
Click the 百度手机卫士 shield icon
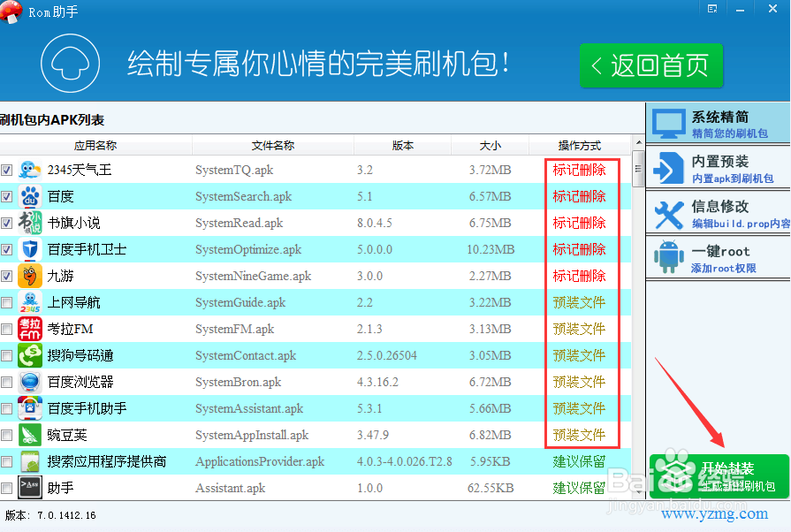(30, 249)
